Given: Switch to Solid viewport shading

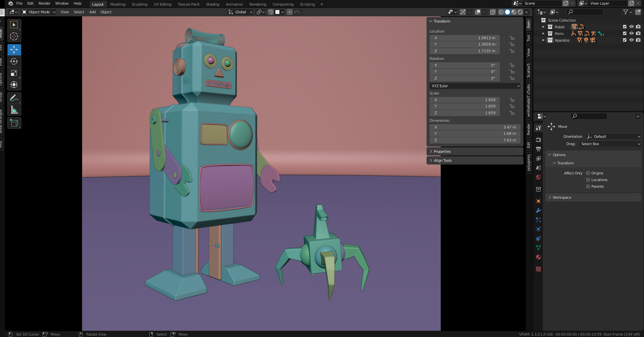Looking at the screenshot, I should (x=507, y=12).
